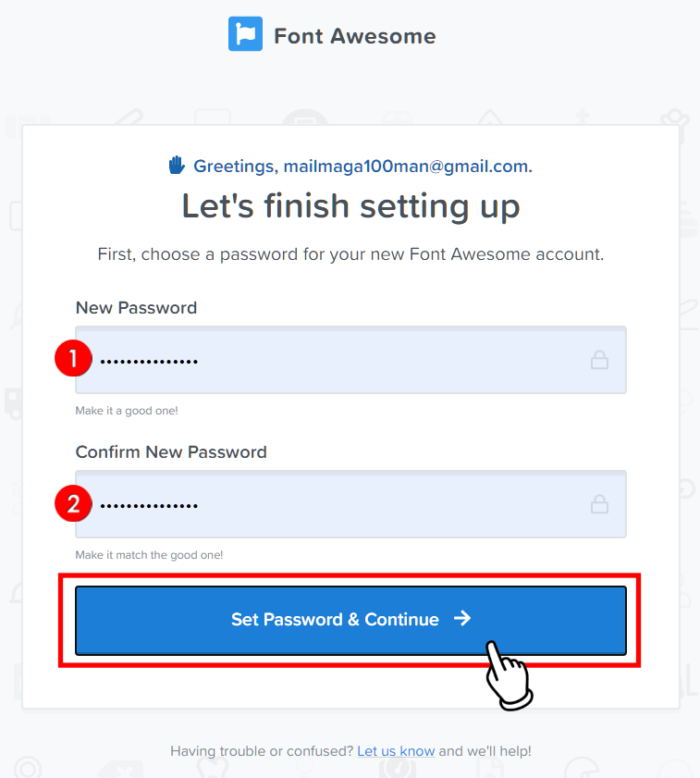
Task: Focus the New Password input field
Action: [350, 360]
